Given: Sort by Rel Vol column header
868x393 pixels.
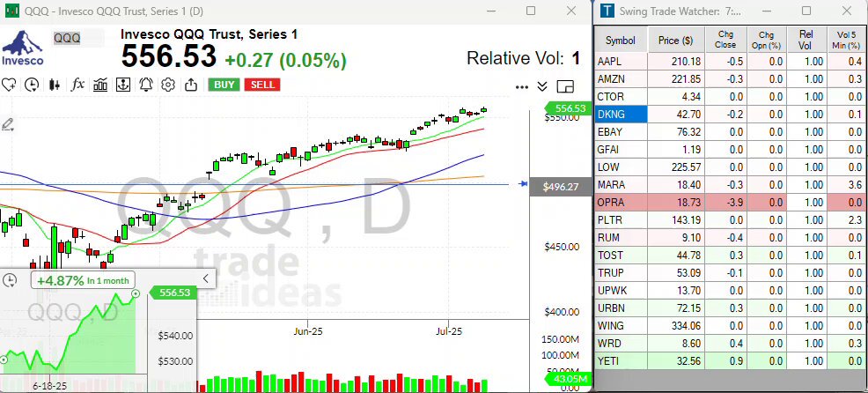Looking at the screenshot, I should [806, 40].
